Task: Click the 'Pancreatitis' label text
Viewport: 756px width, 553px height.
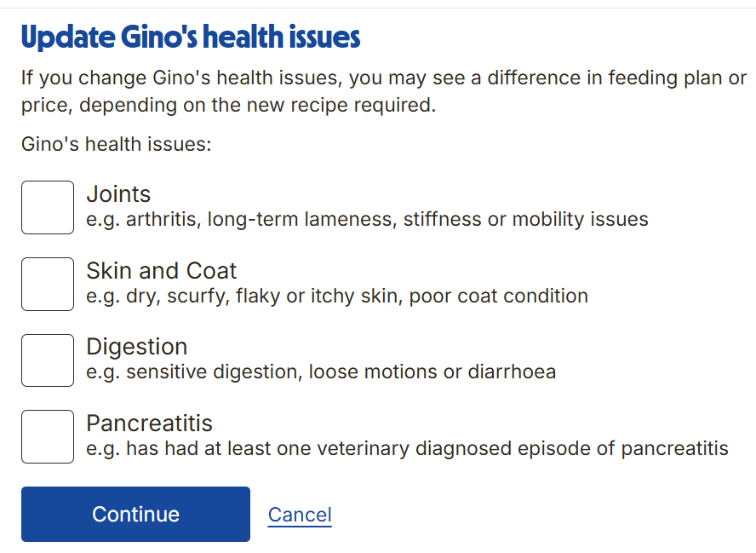Action: (x=149, y=423)
